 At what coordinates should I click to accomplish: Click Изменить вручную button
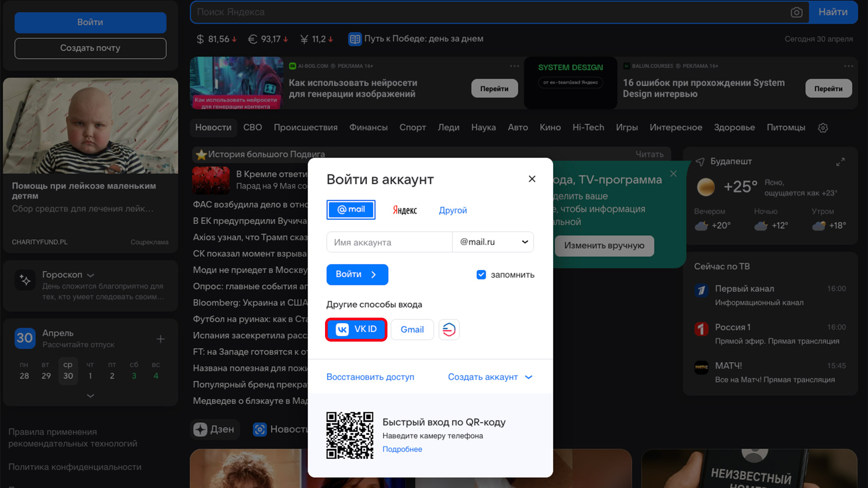coord(604,246)
